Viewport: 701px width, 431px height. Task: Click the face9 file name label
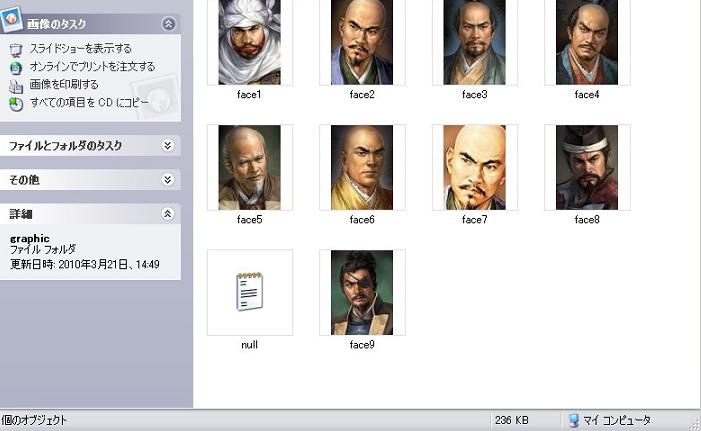click(x=362, y=345)
